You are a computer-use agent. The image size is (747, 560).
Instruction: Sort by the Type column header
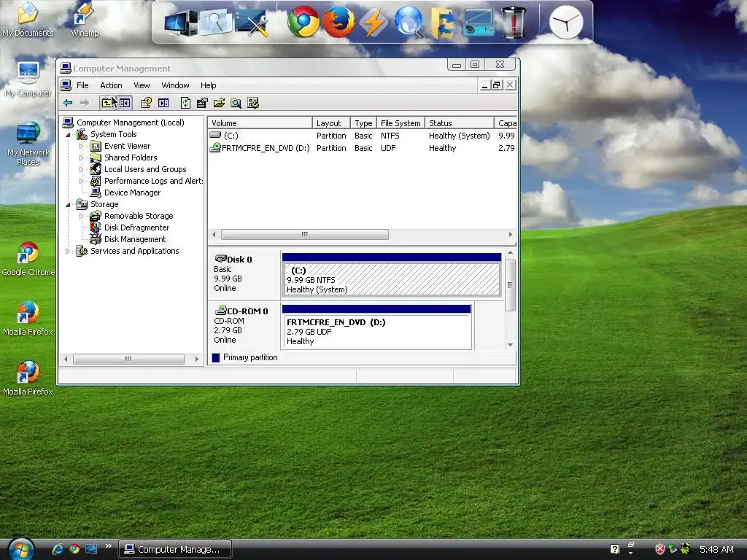tap(363, 122)
